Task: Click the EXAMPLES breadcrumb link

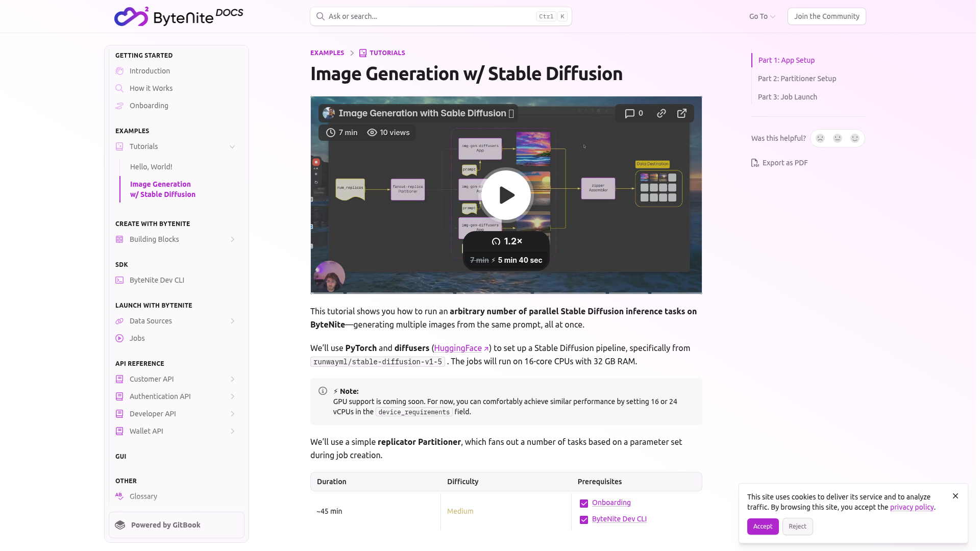Action: 327,53
